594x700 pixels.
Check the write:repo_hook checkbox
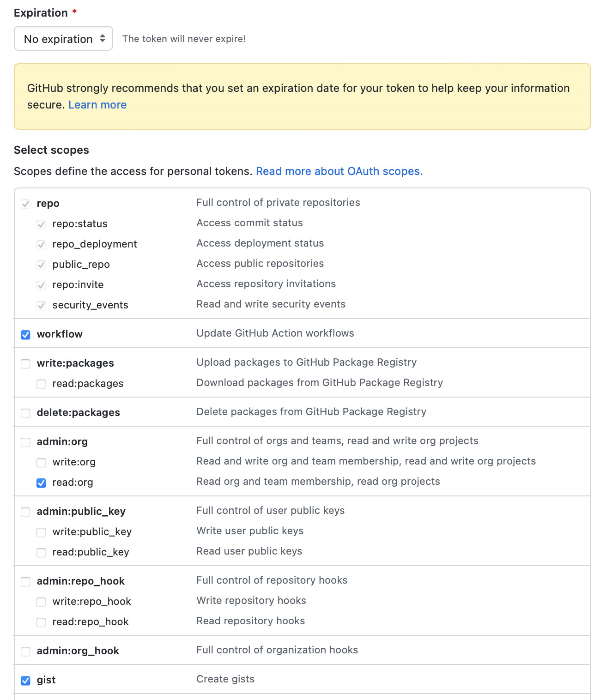(x=42, y=602)
